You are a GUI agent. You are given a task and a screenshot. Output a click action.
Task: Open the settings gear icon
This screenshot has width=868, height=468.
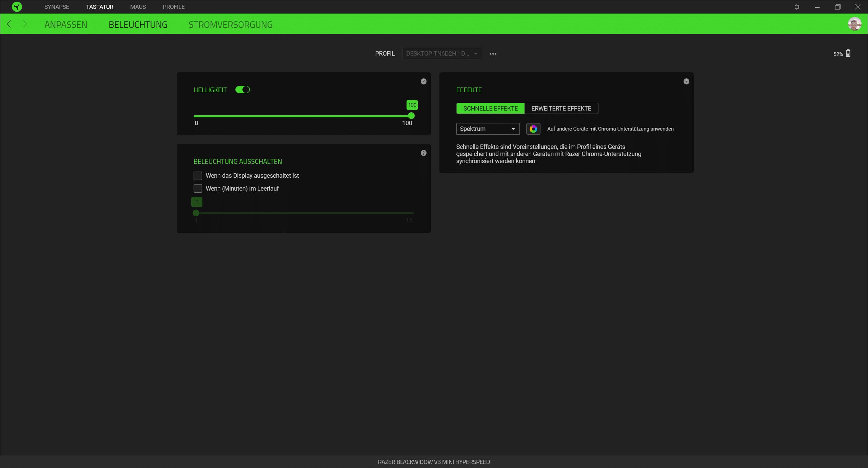(797, 7)
